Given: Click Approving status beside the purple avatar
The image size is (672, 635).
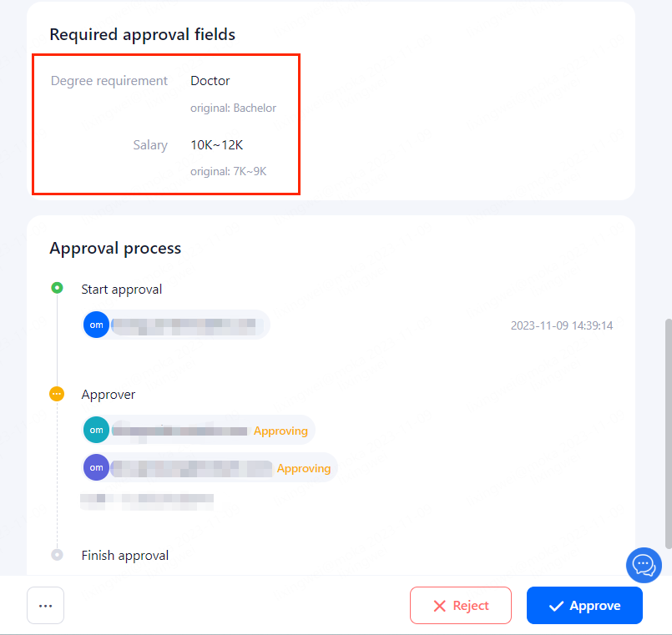Looking at the screenshot, I should pos(304,469).
